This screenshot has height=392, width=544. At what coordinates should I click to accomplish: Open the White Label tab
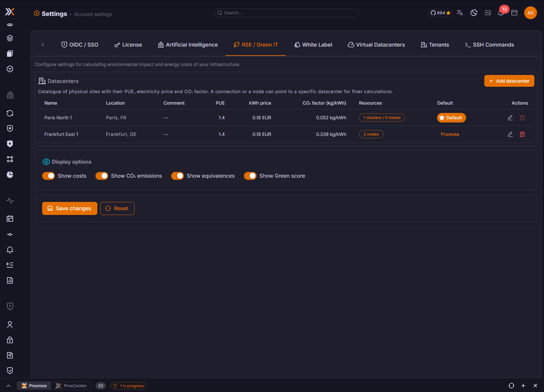tap(313, 45)
